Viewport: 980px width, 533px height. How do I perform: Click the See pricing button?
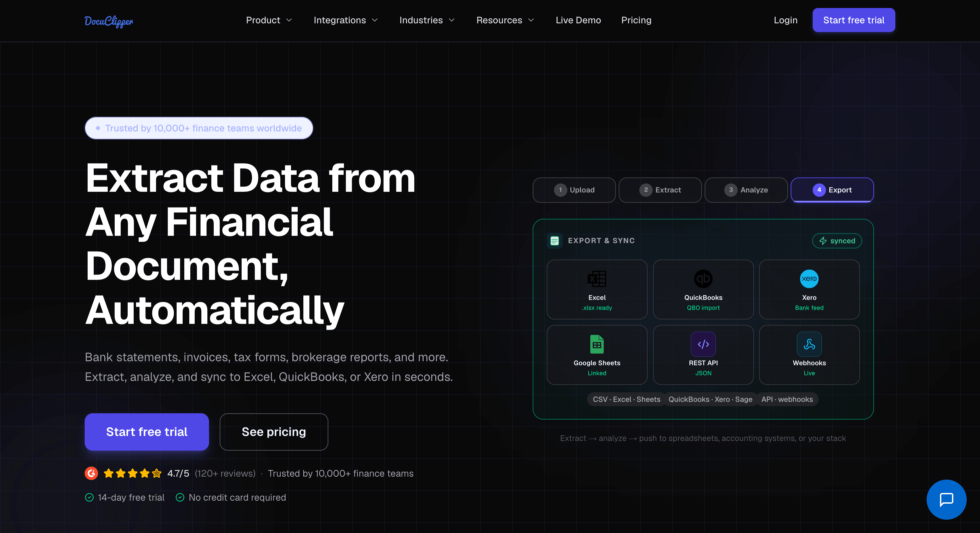[x=274, y=432]
